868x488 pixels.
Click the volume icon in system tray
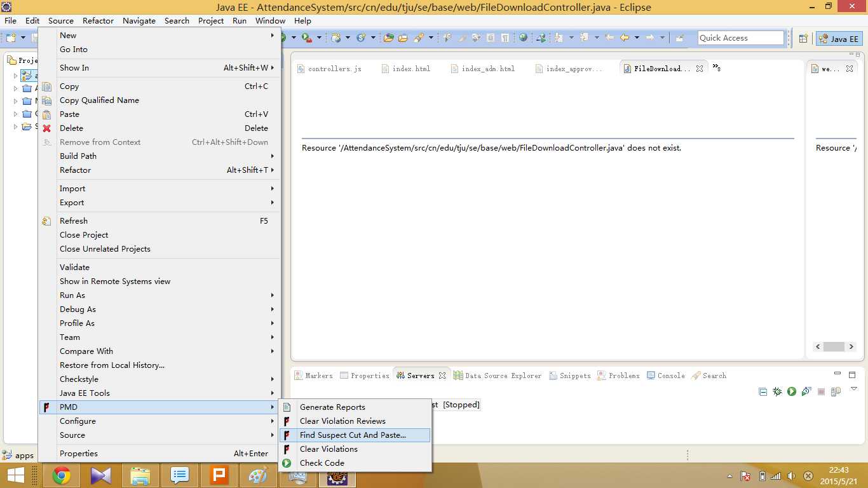tap(791, 476)
